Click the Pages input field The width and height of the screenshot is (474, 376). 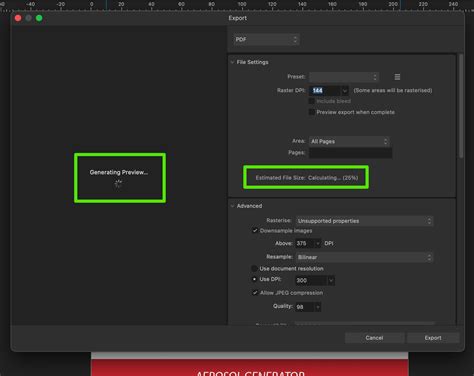[x=350, y=153]
